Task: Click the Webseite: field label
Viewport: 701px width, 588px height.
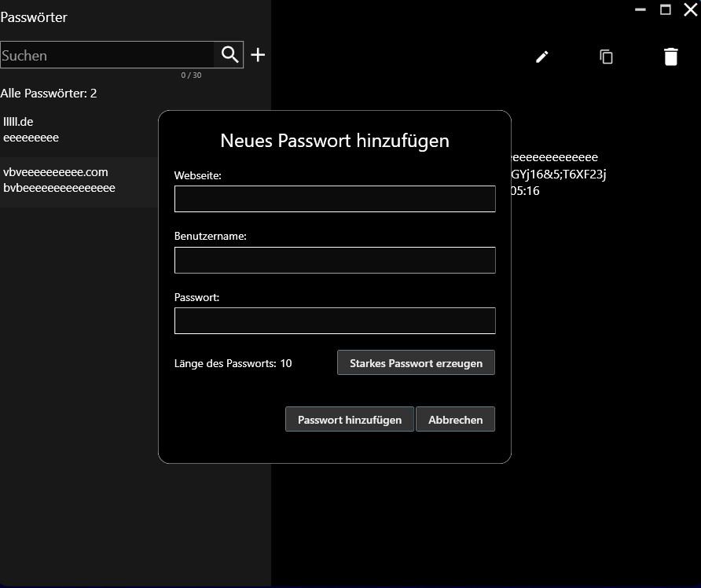Action: click(x=197, y=175)
